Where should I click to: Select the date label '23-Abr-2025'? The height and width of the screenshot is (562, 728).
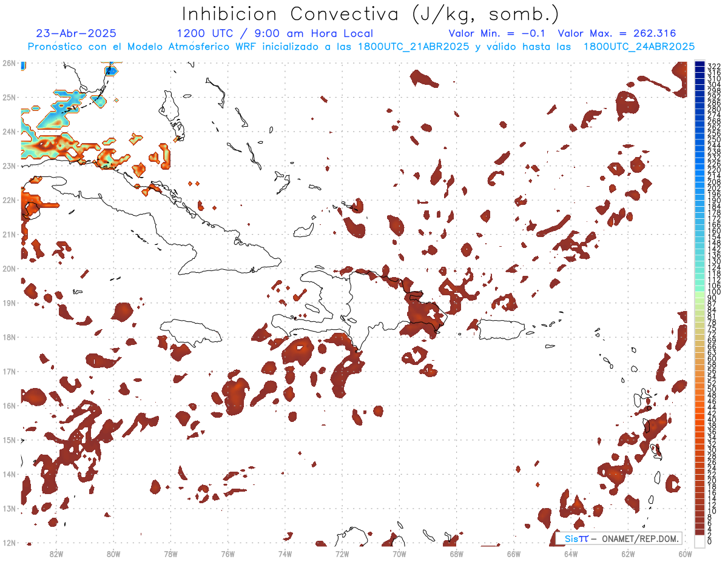76,34
